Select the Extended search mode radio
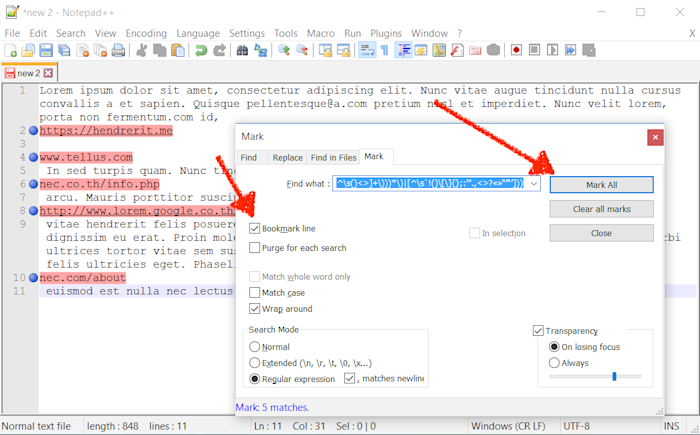 coord(254,363)
